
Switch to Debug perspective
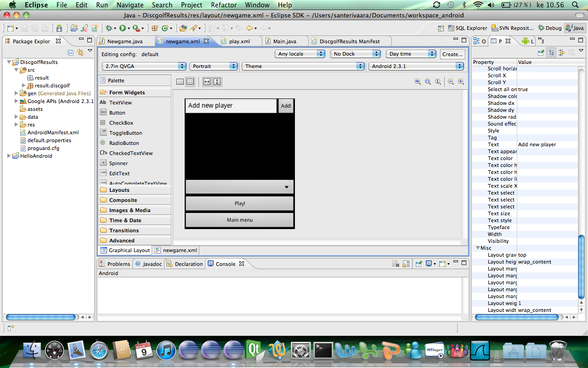549,28
